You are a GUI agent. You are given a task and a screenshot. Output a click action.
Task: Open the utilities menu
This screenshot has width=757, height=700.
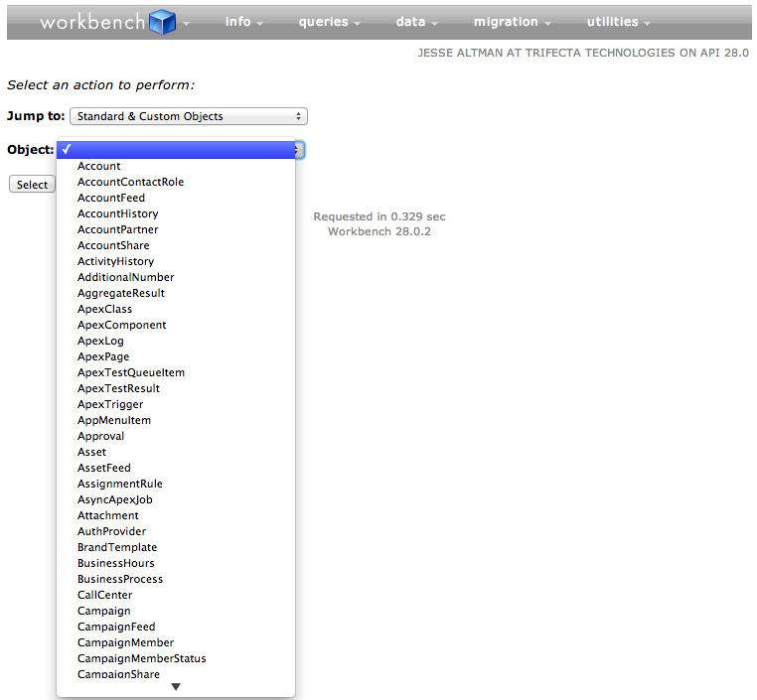click(x=619, y=22)
